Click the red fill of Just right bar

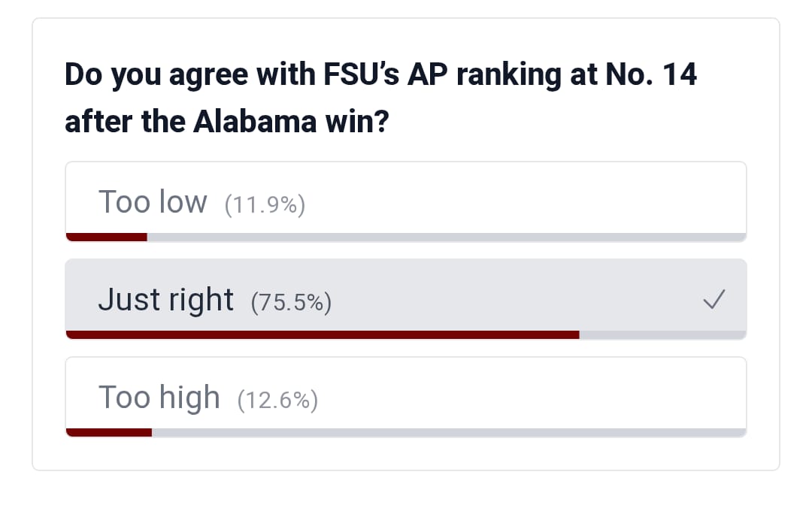tap(323, 335)
